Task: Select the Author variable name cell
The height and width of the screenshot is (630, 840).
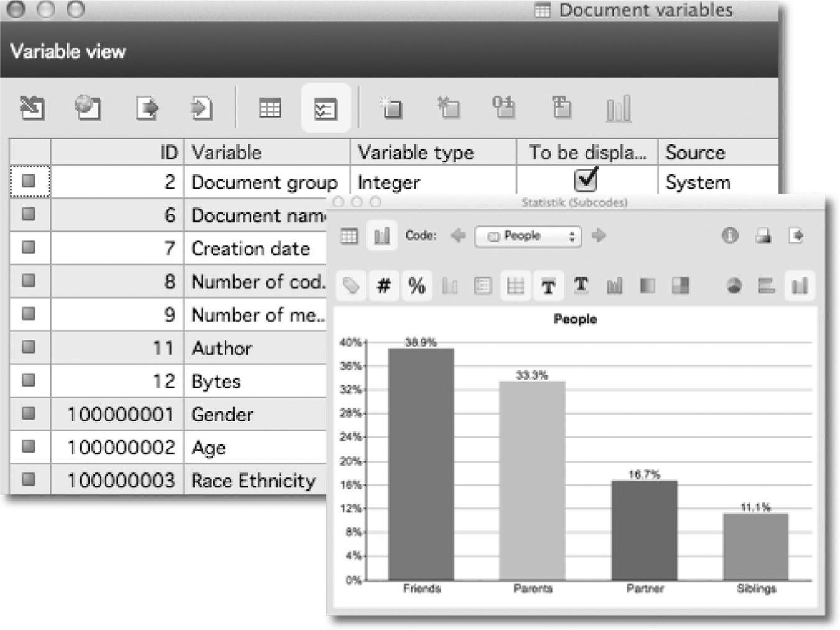Action: [x=256, y=347]
